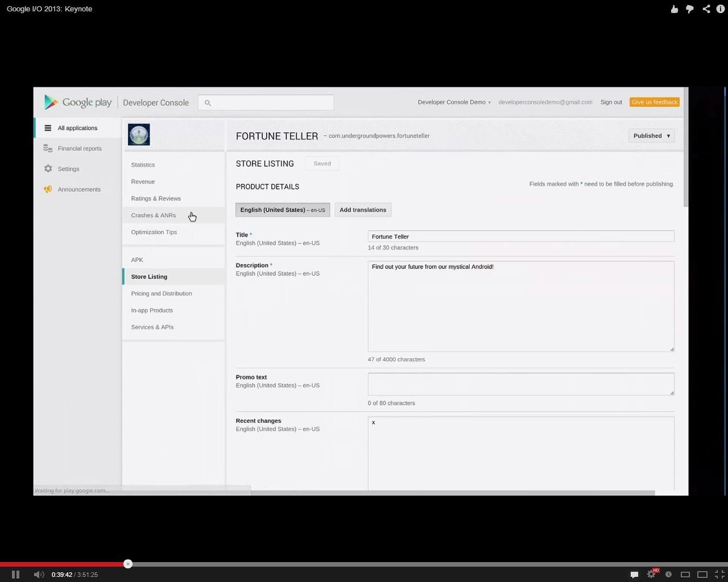Click the video progress bar scrubber handle
Viewport: 728px width, 582px height.
(128, 564)
